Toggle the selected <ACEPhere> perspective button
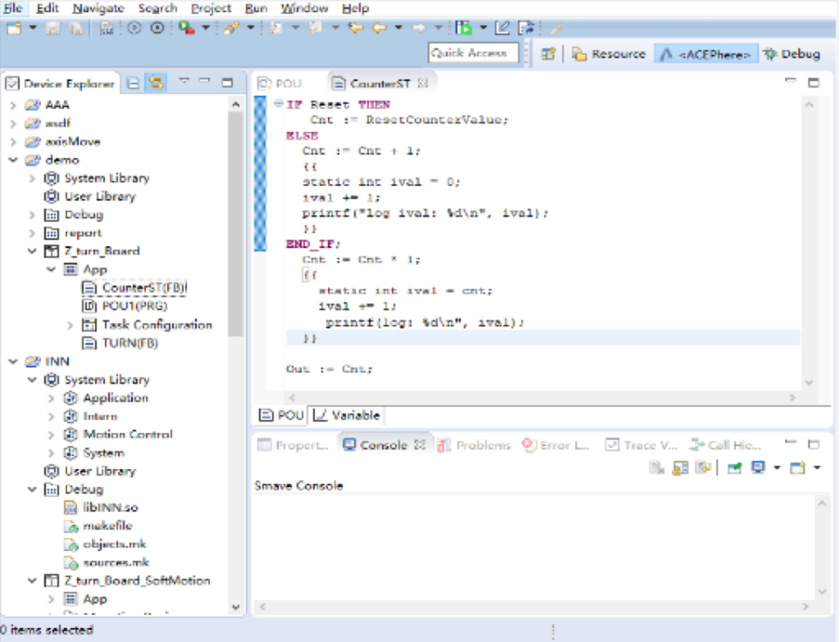This screenshot has height=642, width=840. [705, 54]
